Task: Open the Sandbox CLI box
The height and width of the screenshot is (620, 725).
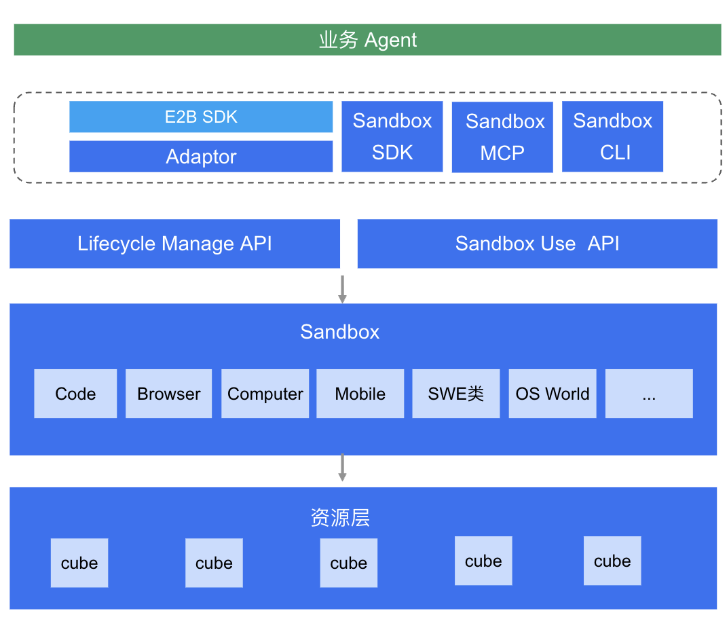Action: (x=612, y=137)
